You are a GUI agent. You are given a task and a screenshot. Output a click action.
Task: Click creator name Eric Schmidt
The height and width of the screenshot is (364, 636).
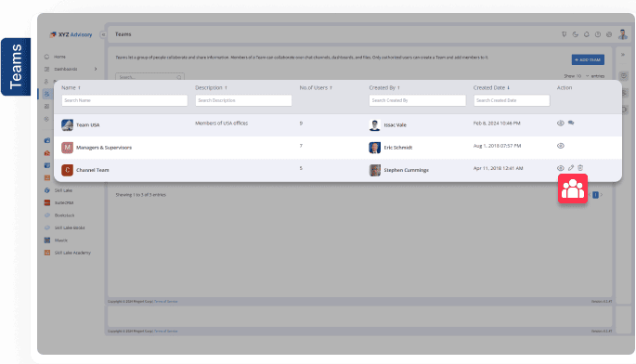398,148
